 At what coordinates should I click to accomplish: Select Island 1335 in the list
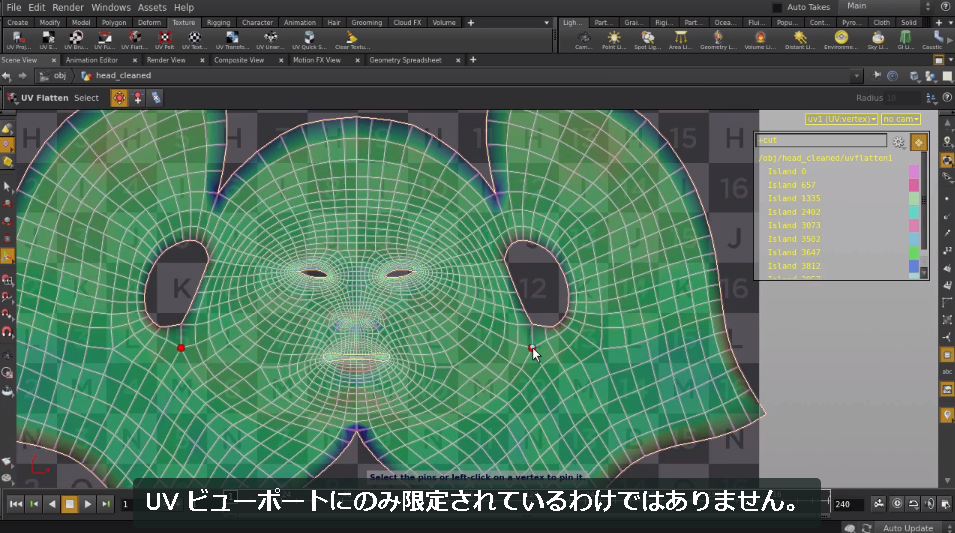794,199
